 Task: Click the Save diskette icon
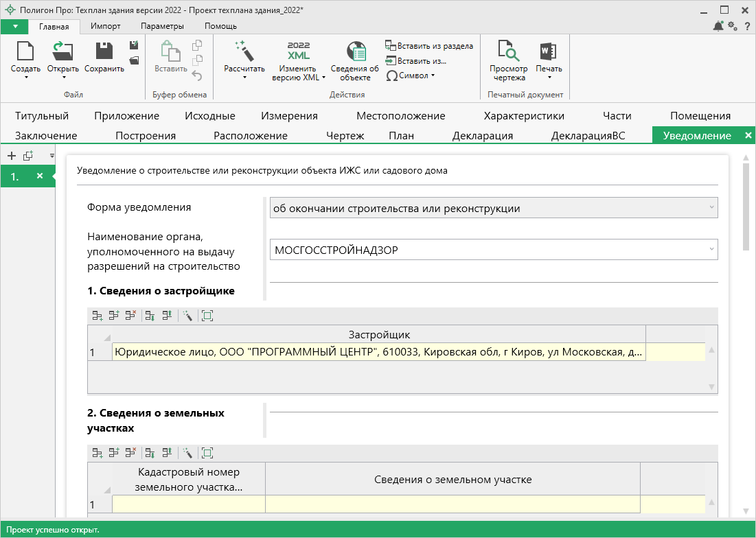[x=104, y=52]
